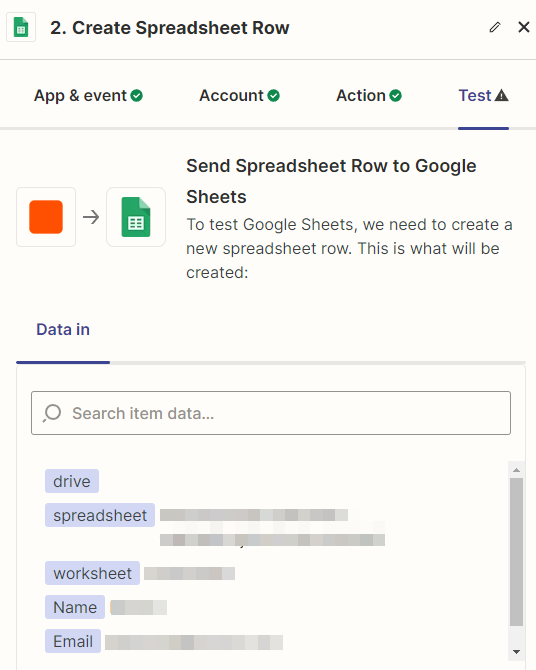Open the App & event tab
This screenshot has height=670, width=536.
[x=88, y=96]
